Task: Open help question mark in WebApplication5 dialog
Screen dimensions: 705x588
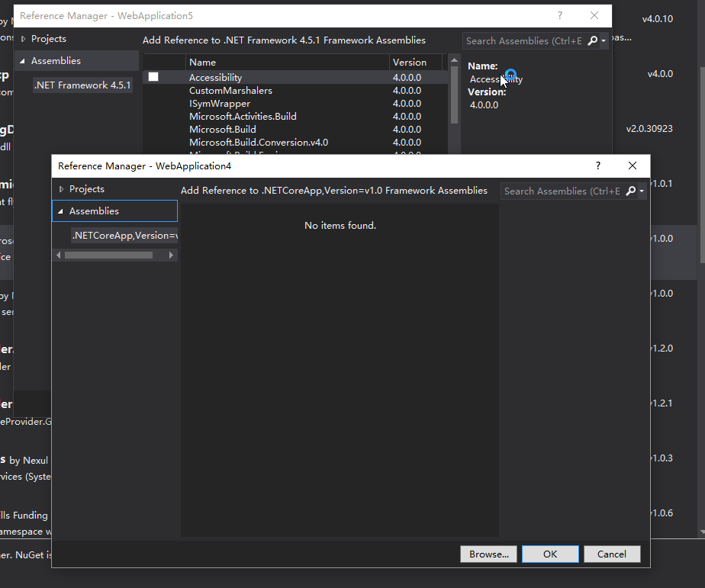Action: (x=560, y=16)
